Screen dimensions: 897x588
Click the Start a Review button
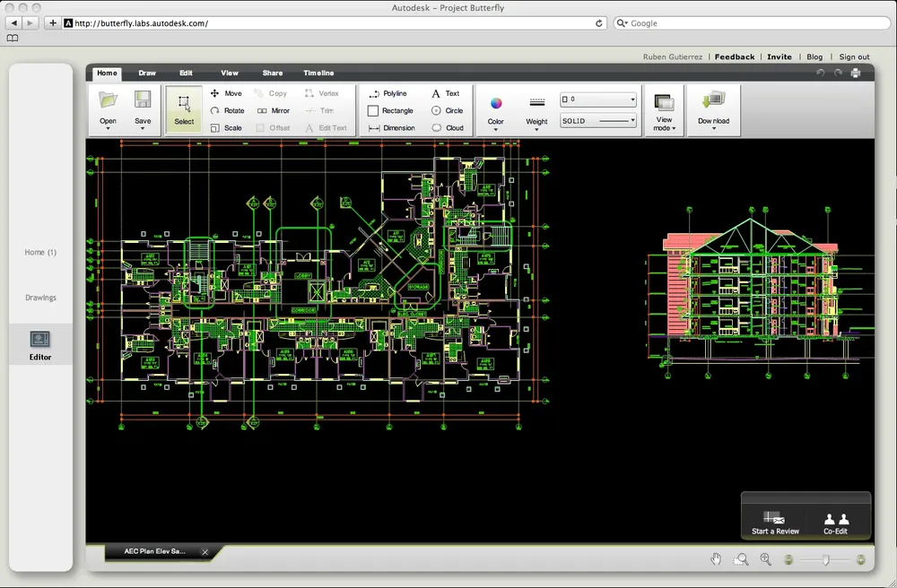click(x=775, y=523)
